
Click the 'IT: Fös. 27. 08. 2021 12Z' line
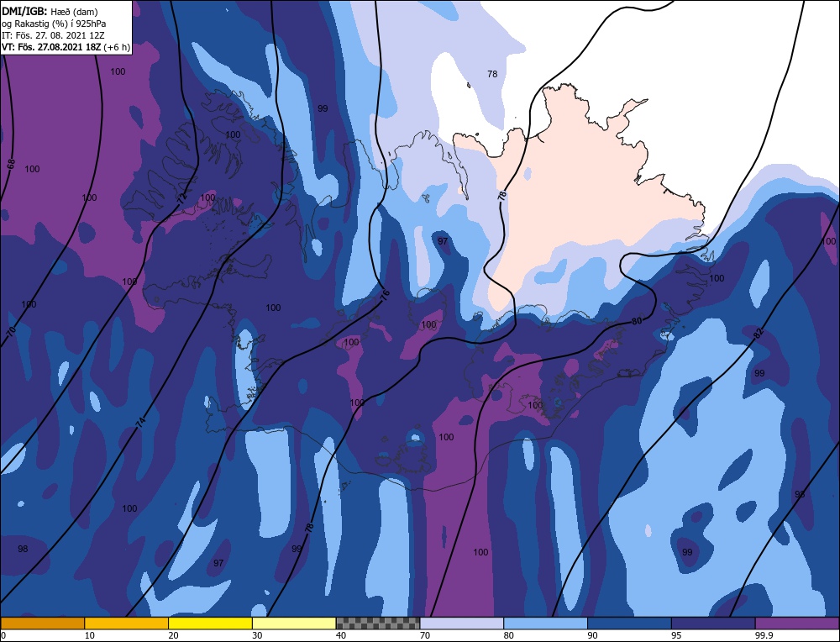[53, 35]
